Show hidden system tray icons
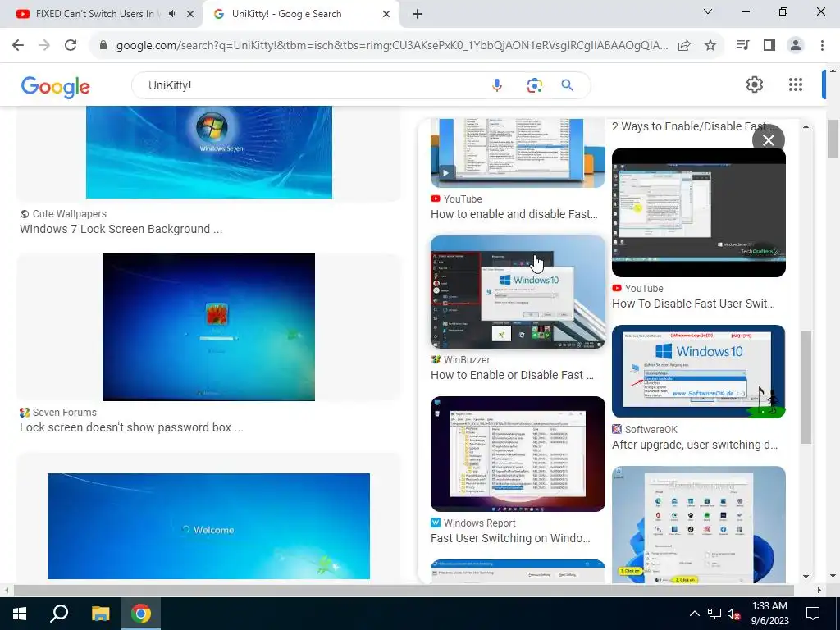 pos(694,614)
